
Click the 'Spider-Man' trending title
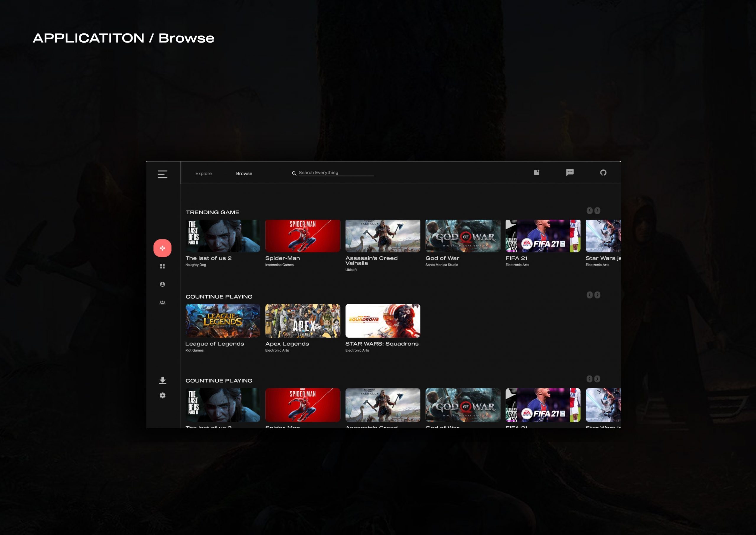pos(283,258)
